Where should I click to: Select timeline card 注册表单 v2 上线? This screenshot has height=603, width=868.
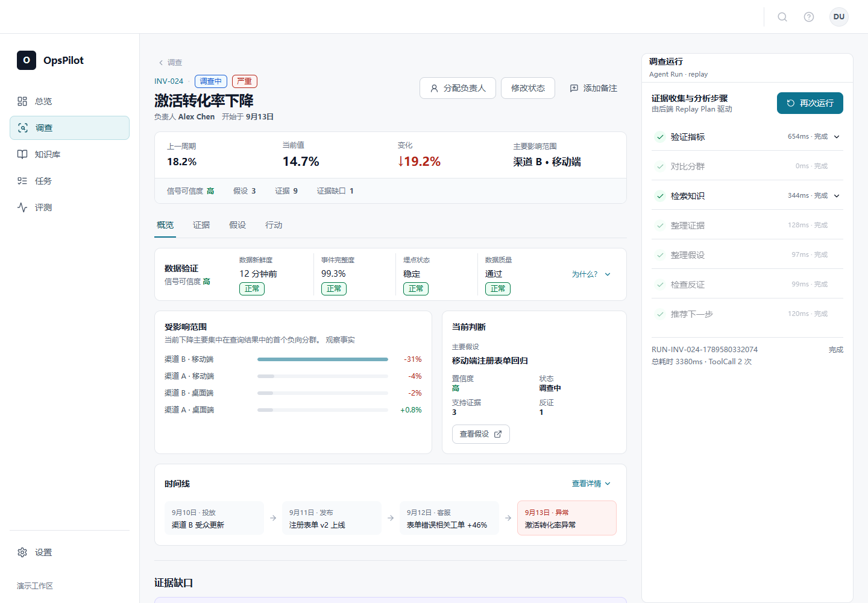332,518
